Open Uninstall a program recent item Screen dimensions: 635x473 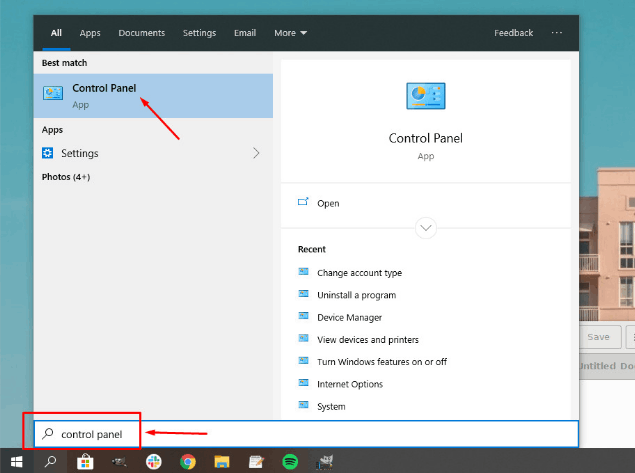point(356,295)
